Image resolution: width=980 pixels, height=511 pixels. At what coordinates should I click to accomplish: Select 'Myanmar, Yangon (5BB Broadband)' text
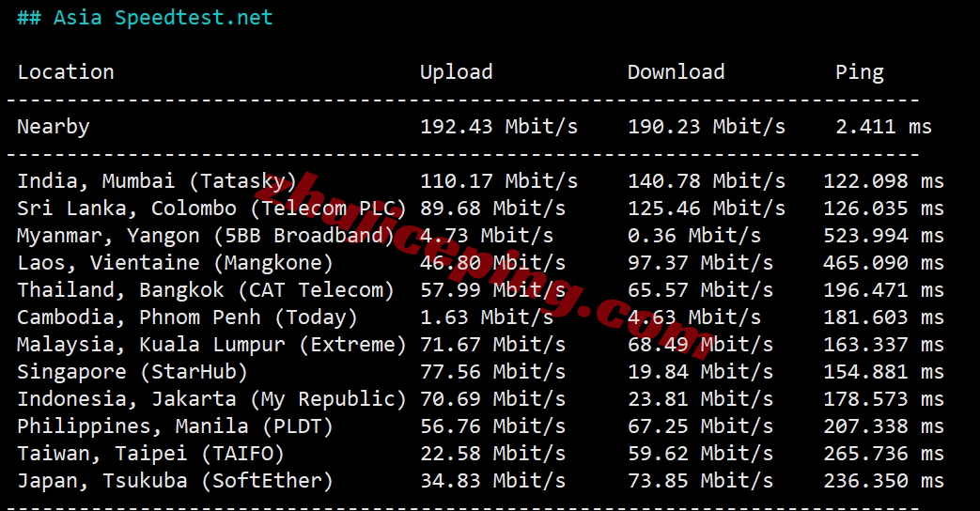206,236
